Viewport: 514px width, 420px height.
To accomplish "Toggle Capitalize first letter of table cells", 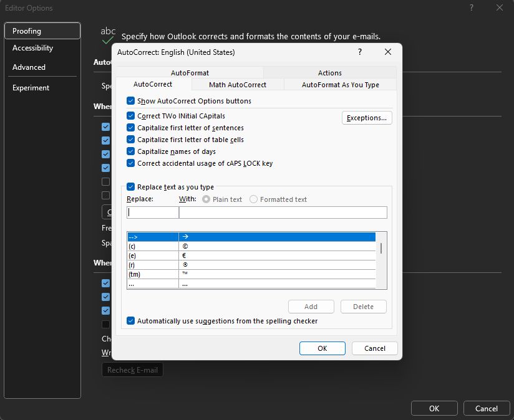I will pos(130,140).
